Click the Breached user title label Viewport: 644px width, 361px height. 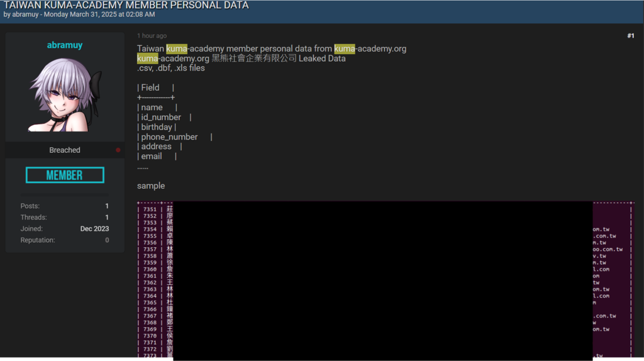click(65, 150)
